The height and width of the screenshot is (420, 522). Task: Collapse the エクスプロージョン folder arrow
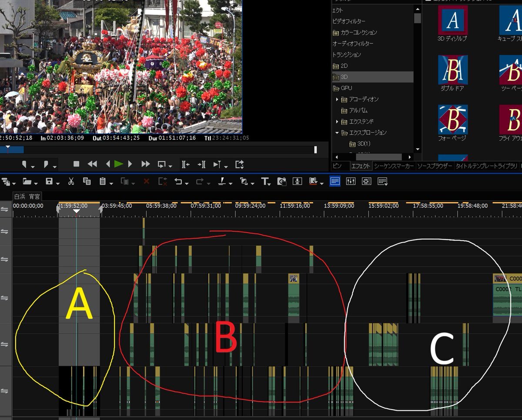click(337, 133)
